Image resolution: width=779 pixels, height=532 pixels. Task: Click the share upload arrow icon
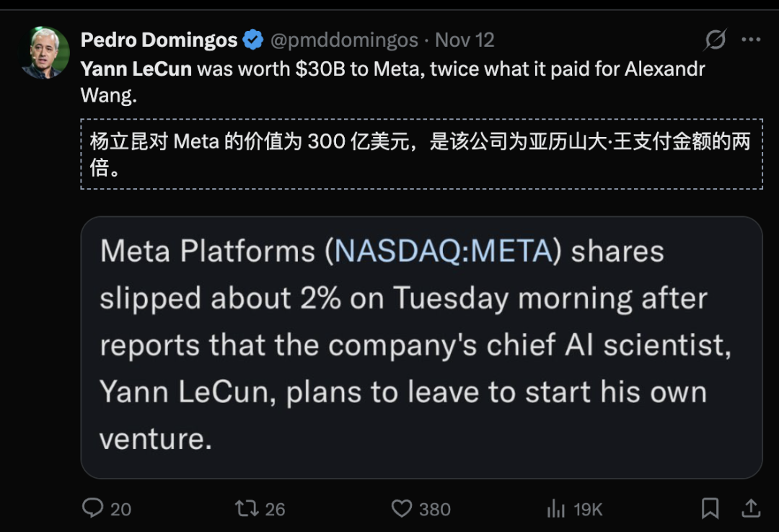tap(751, 508)
